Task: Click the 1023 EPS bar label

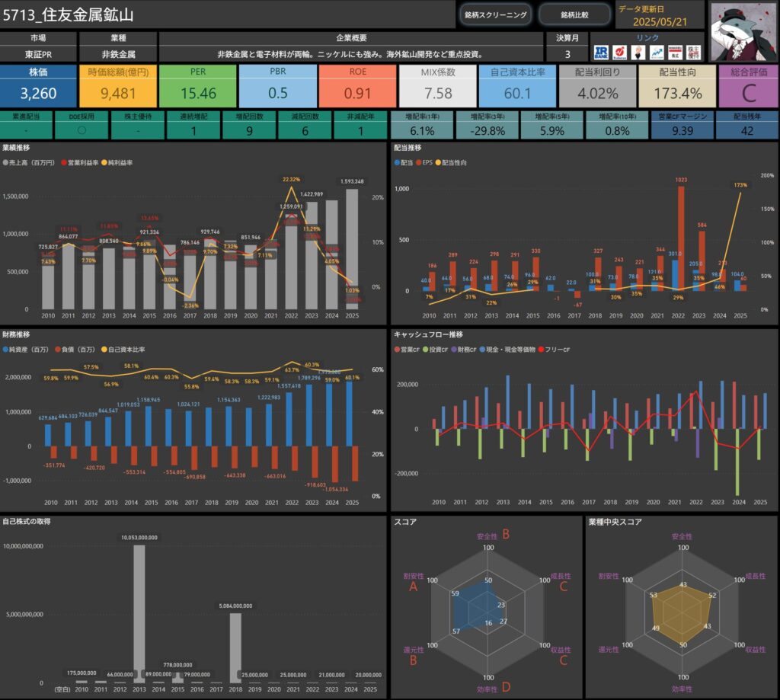Action: pyautogui.click(x=681, y=180)
